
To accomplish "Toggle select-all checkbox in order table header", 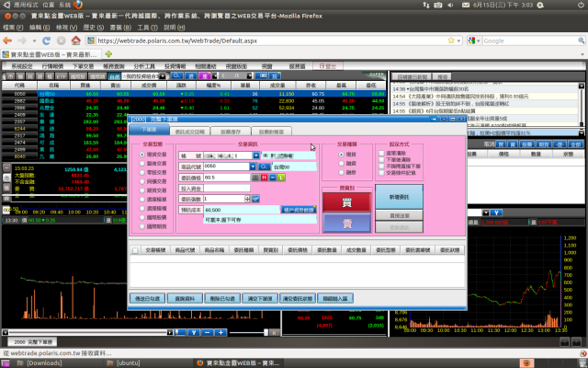I will tap(135, 250).
